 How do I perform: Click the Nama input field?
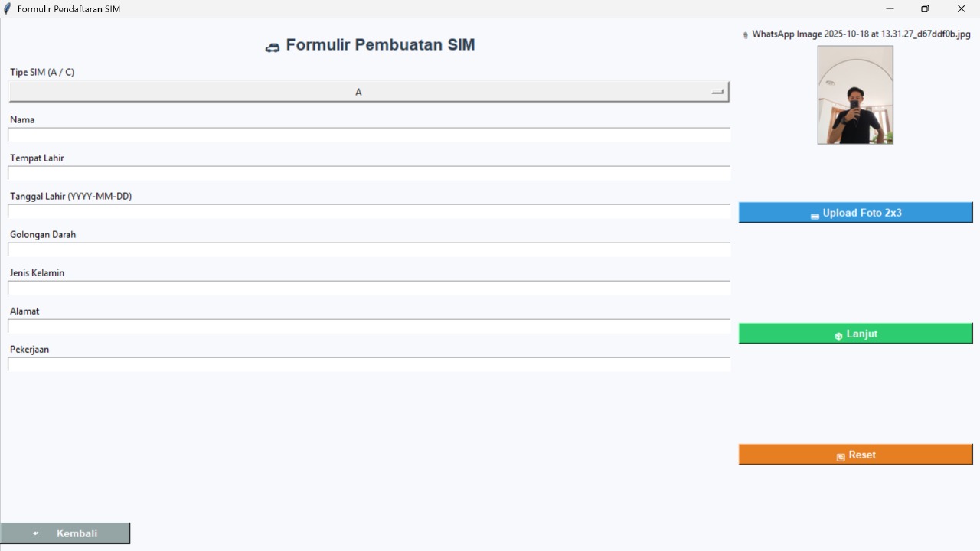(369, 135)
